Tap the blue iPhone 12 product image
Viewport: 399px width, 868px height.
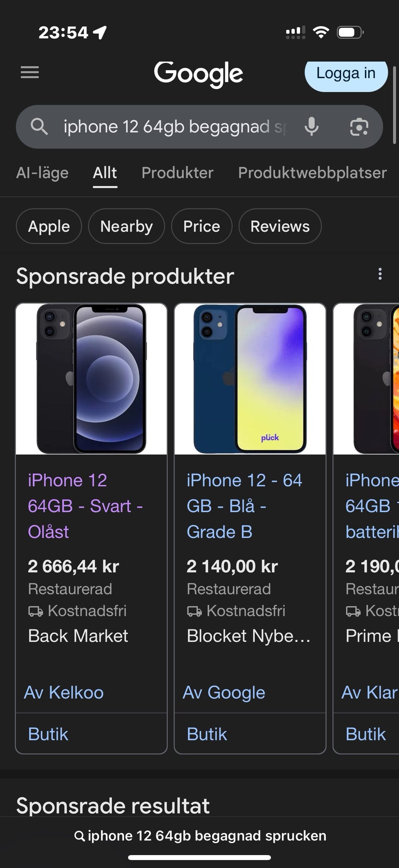[250, 379]
